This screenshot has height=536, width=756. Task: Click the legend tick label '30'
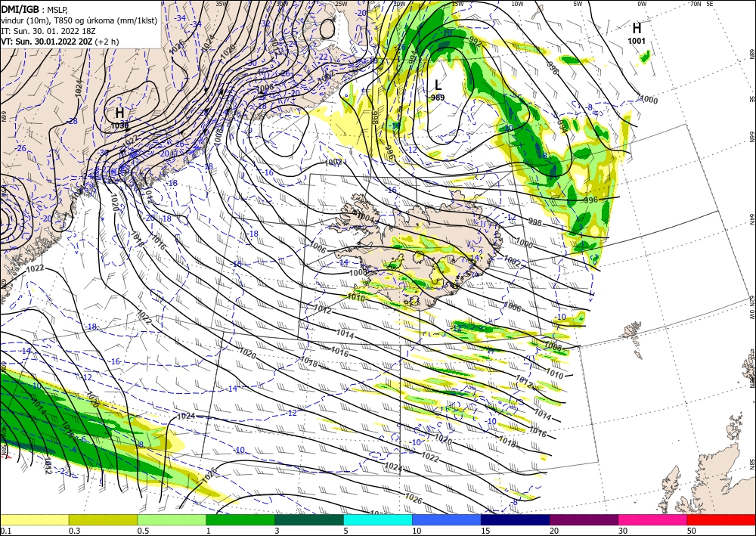pos(623,531)
